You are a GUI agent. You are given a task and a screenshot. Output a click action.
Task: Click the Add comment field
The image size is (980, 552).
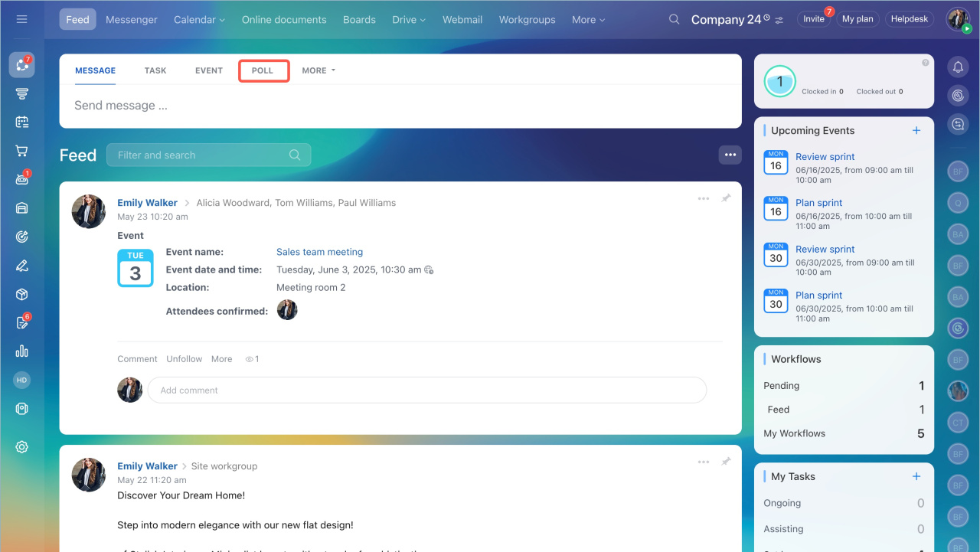click(x=426, y=390)
